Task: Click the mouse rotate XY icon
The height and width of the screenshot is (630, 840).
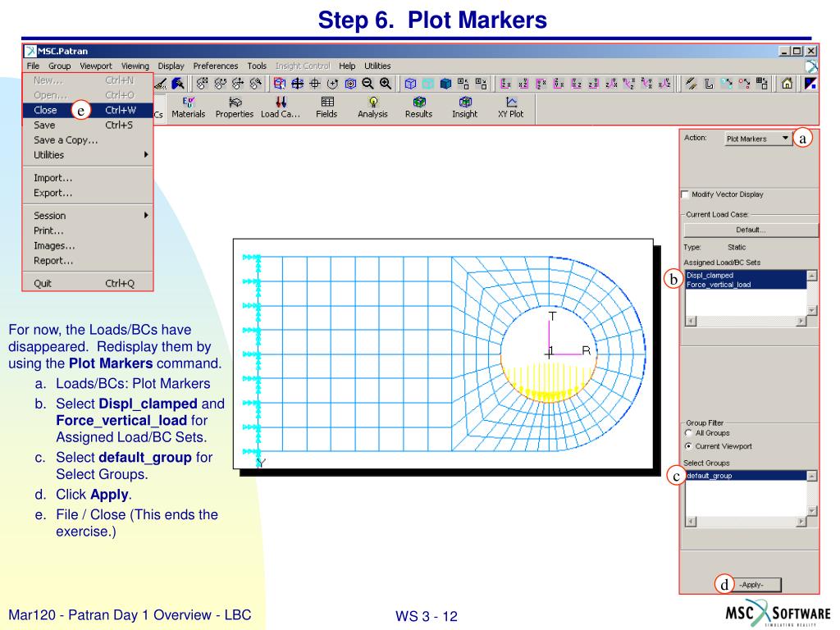Action: pyautogui.click(x=202, y=84)
